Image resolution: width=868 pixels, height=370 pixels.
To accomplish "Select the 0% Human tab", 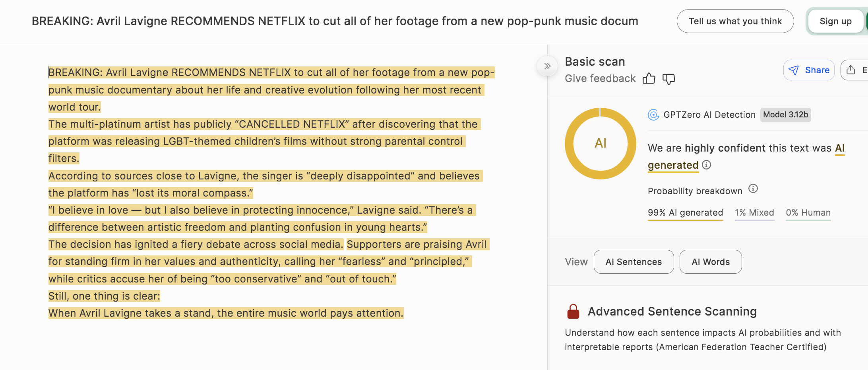I will point(808,213).
